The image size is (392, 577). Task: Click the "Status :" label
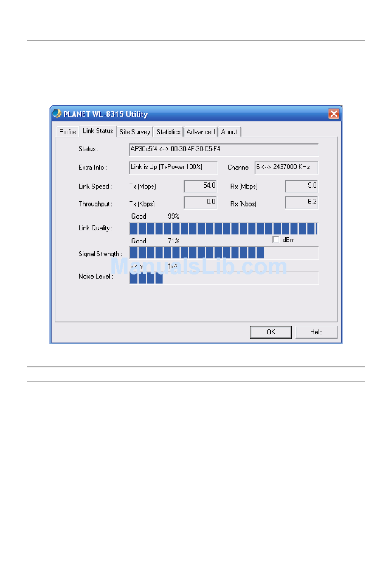88,149
